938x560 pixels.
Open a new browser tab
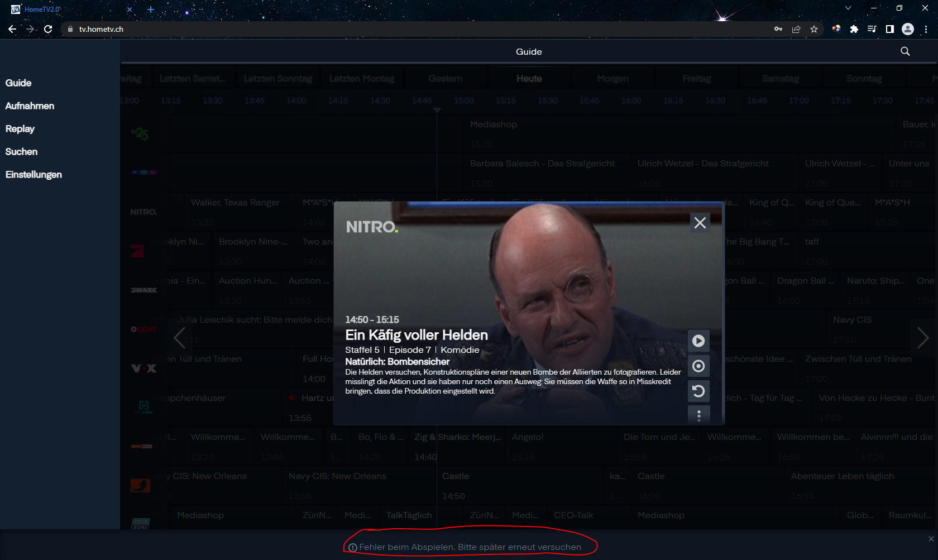point(151,9)
